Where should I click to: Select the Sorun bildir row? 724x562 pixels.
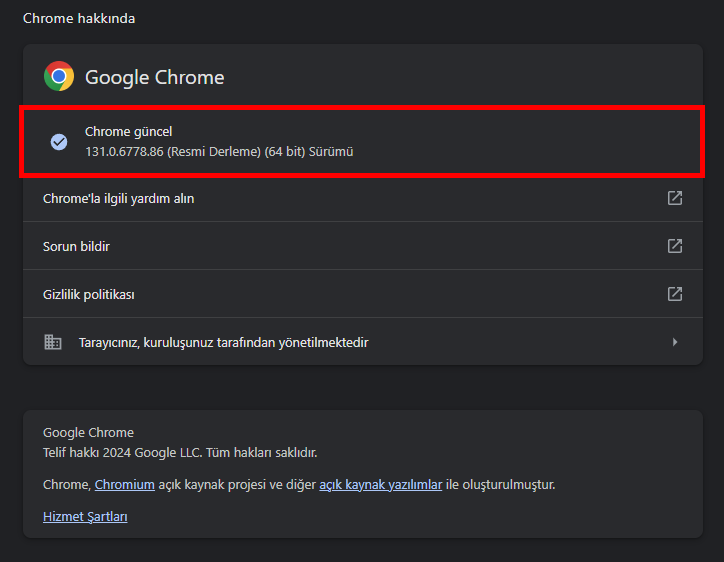76,246
